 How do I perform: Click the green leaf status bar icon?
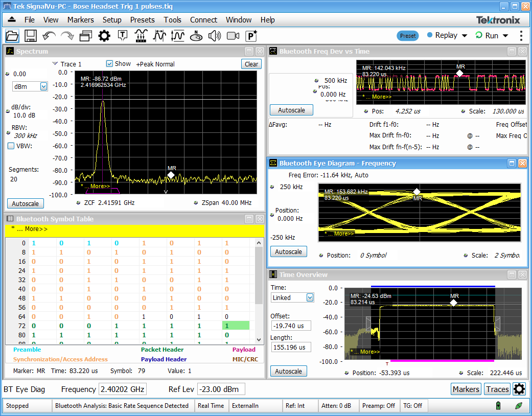point(519,406)
